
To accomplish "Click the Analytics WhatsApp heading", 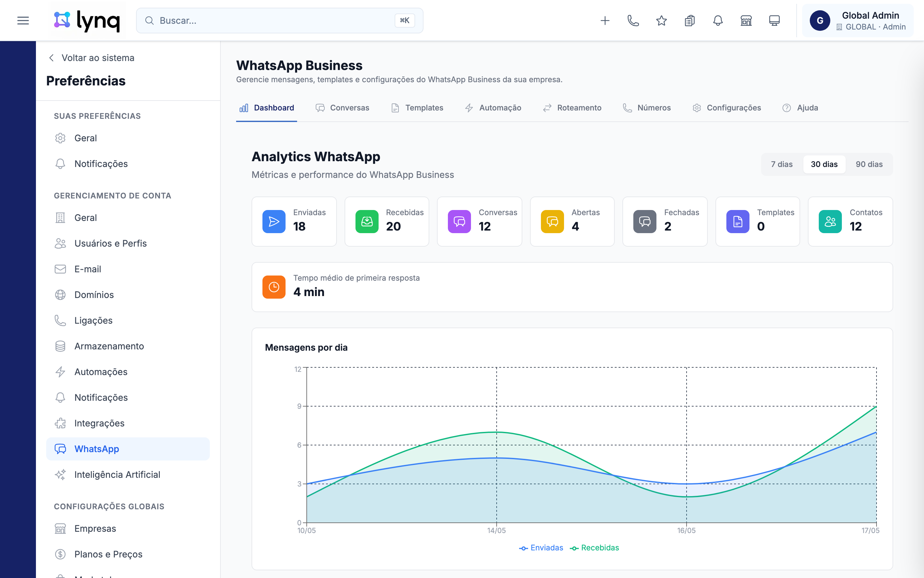I will tap(316, 157).
